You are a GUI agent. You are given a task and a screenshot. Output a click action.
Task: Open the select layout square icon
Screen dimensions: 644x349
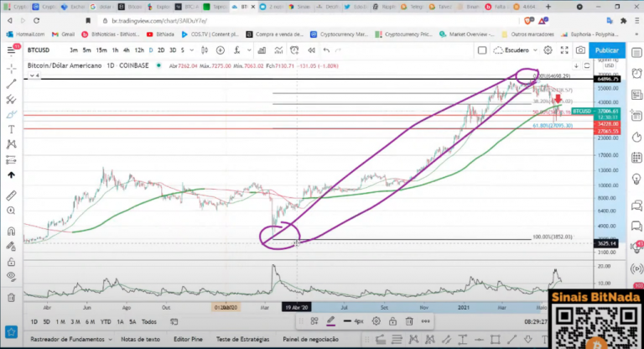pyautogui.click(x=482, y=50)
